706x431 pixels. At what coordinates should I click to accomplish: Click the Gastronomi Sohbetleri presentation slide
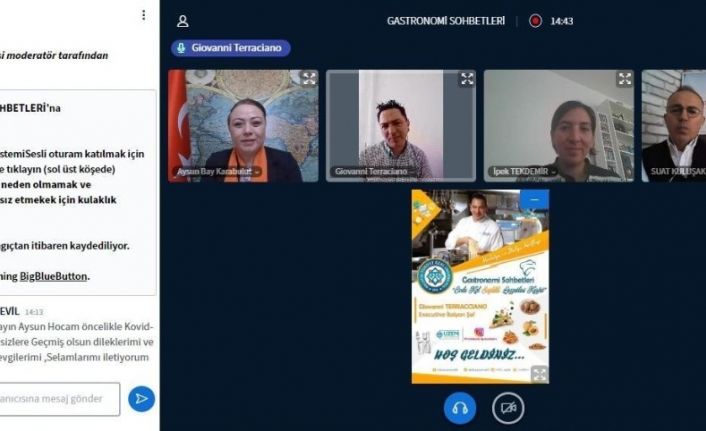480,286
